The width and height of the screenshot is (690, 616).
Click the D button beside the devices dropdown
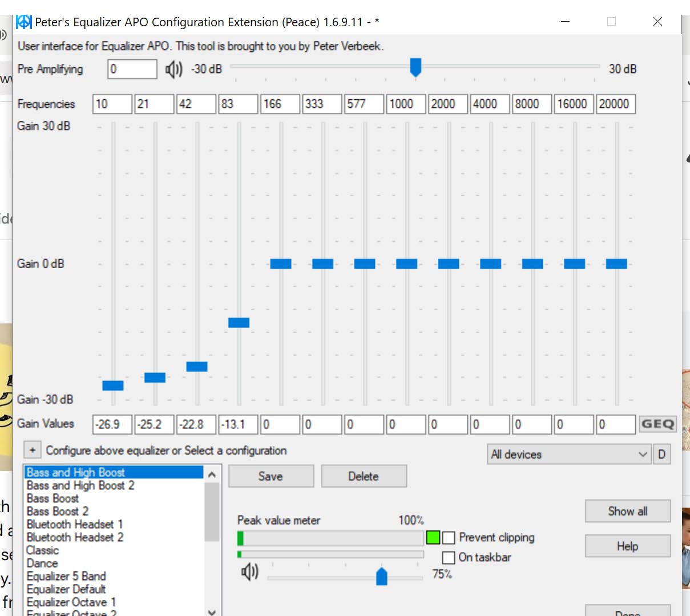tap(661, 455)
